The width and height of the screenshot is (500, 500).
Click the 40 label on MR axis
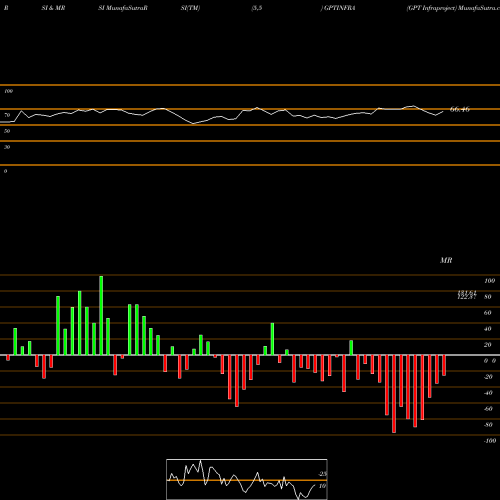(x=488, y=329)
